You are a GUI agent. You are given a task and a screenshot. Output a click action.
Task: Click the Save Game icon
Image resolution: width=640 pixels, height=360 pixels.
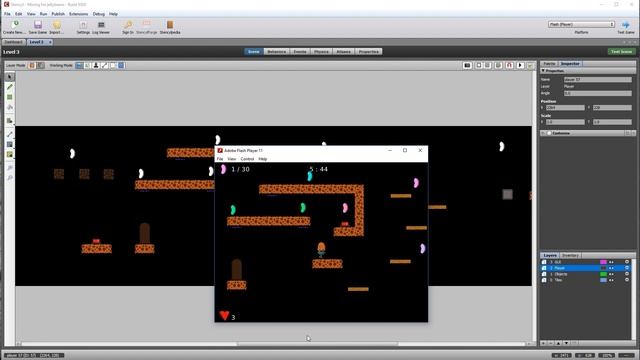(x=38, y=25)
